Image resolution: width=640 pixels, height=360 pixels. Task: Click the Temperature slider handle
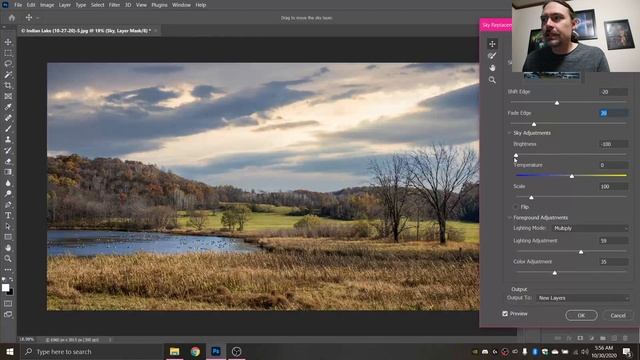click(572, 176)
